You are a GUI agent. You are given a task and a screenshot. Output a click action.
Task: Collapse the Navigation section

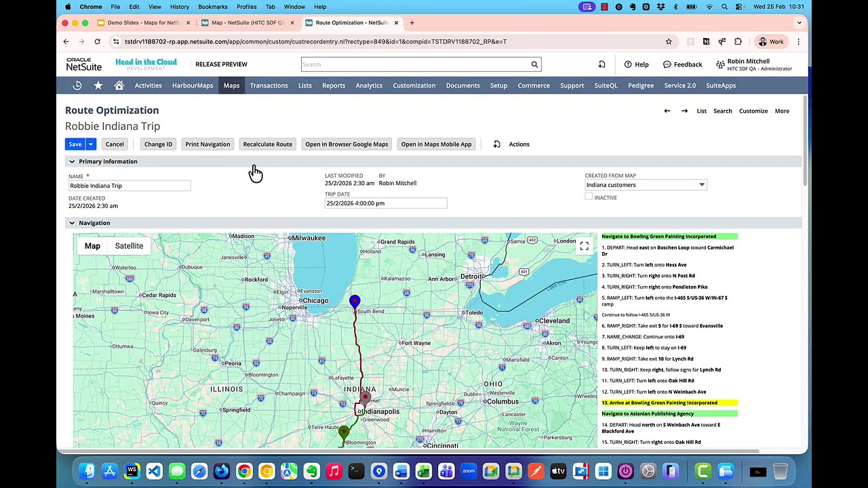pyautogui.click(x=72, y=223)
